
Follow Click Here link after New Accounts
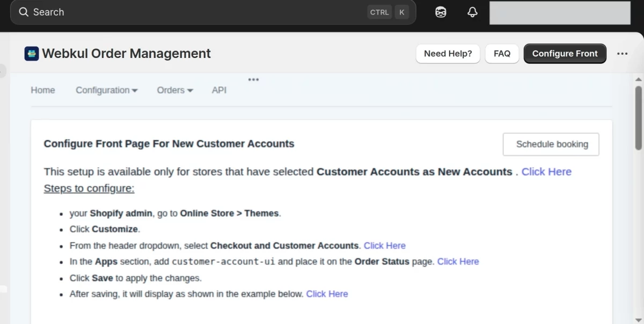click(x=546, y=172)
